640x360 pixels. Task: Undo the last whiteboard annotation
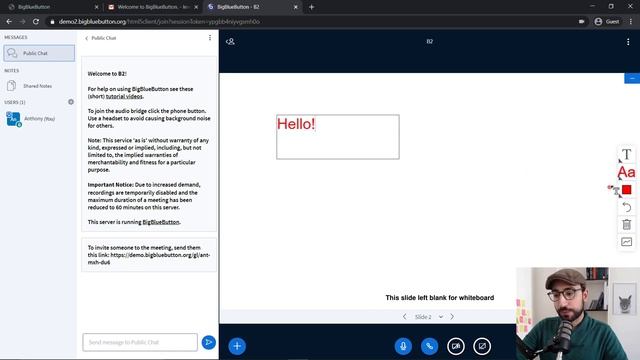tap(627, 207)
